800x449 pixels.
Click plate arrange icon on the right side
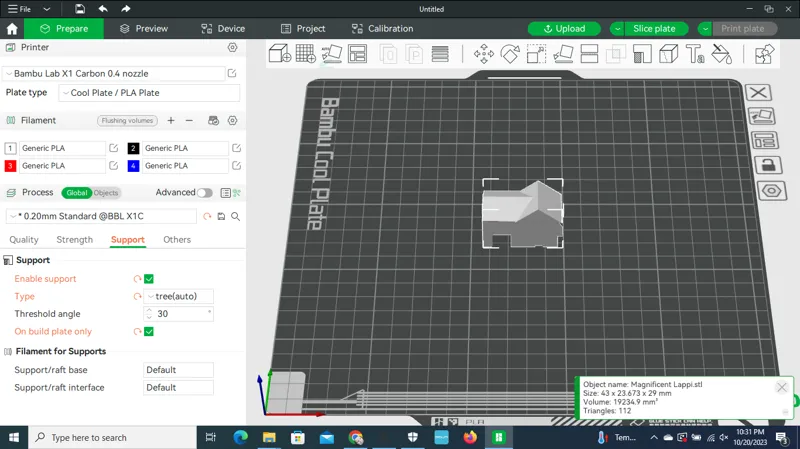click(764, 140)
